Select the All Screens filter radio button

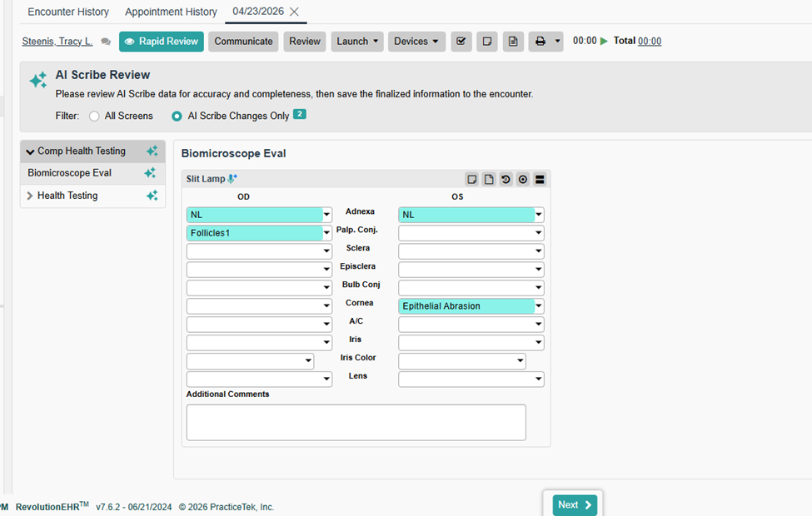pyautogui.click(x=94, y=117)
